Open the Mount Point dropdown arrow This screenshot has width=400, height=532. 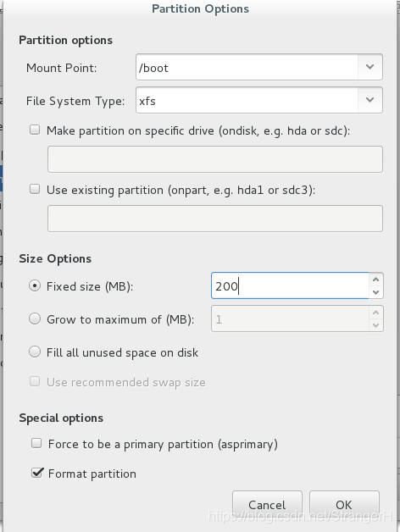(369, 67)
